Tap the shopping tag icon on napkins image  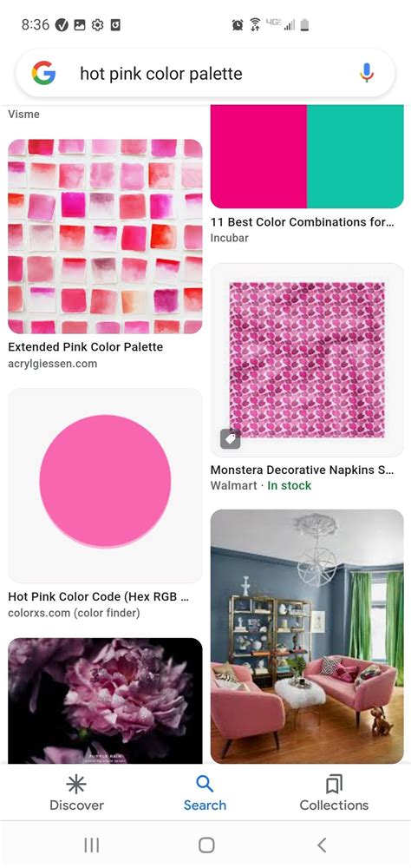(x=230, y=439)
